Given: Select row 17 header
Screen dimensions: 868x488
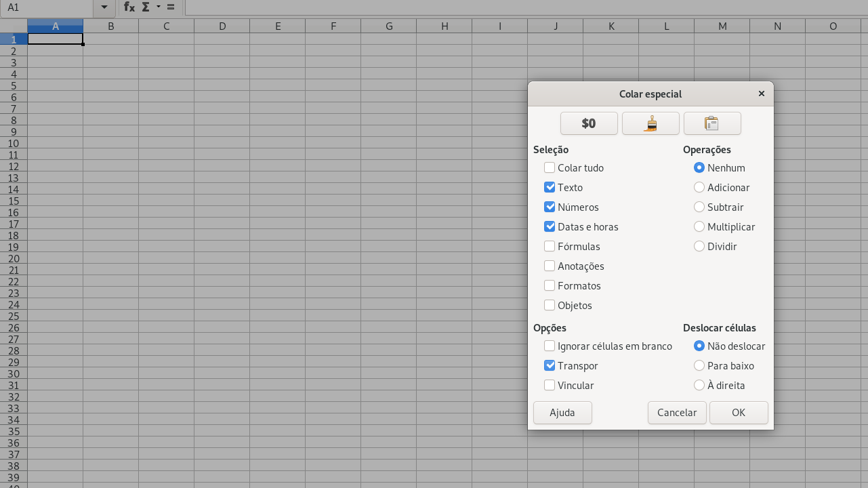Looking at the screenshot, I should pos(14,224).
